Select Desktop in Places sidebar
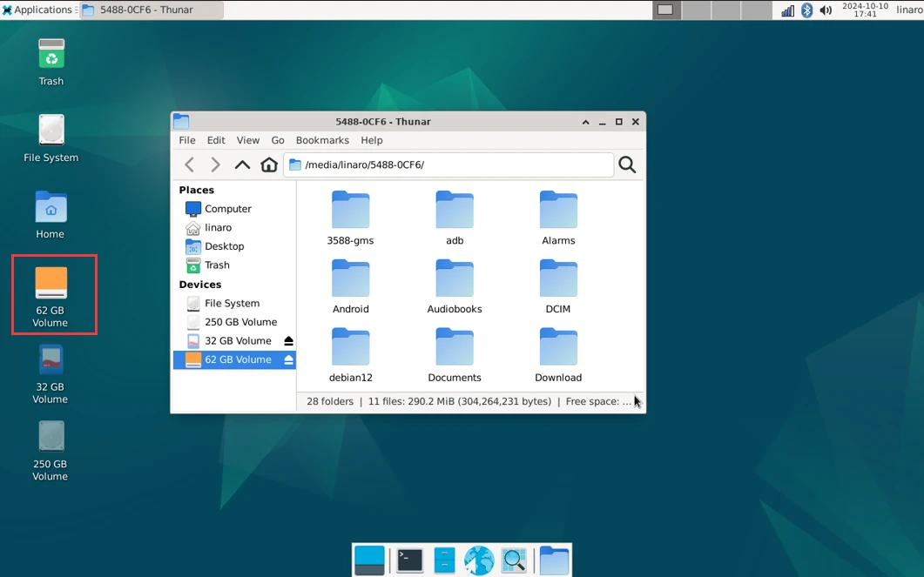Viewport: 924px width, 577px height. point(234,246)
